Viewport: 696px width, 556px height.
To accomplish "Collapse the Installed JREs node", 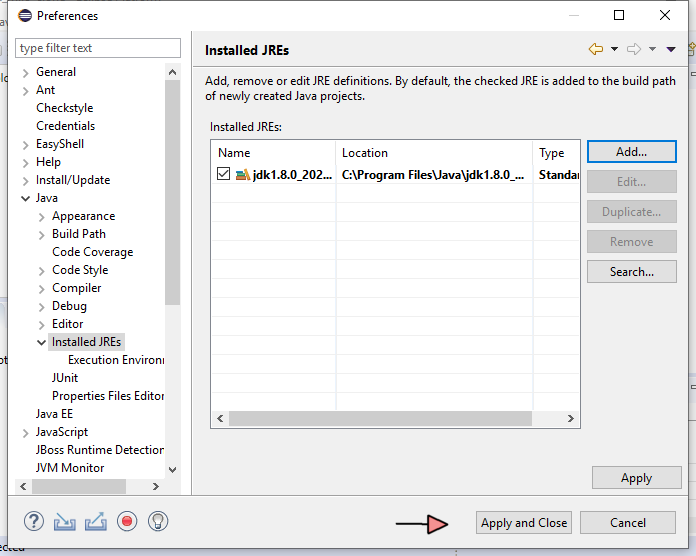I will tap(41, 343).
